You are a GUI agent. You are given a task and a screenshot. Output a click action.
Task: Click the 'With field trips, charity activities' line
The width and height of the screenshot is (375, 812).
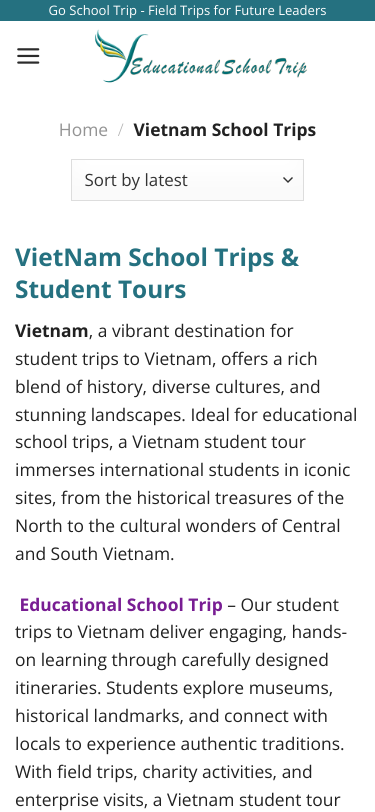[164, 772]
